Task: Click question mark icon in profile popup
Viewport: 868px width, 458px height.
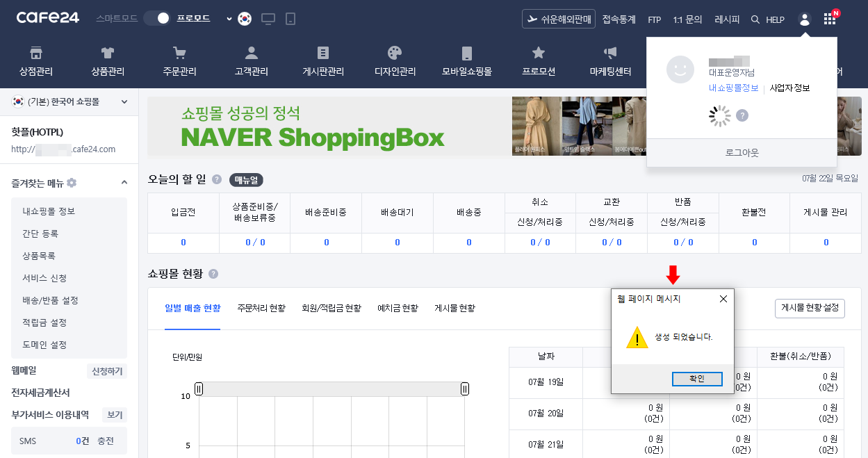Action: (742, 115)
